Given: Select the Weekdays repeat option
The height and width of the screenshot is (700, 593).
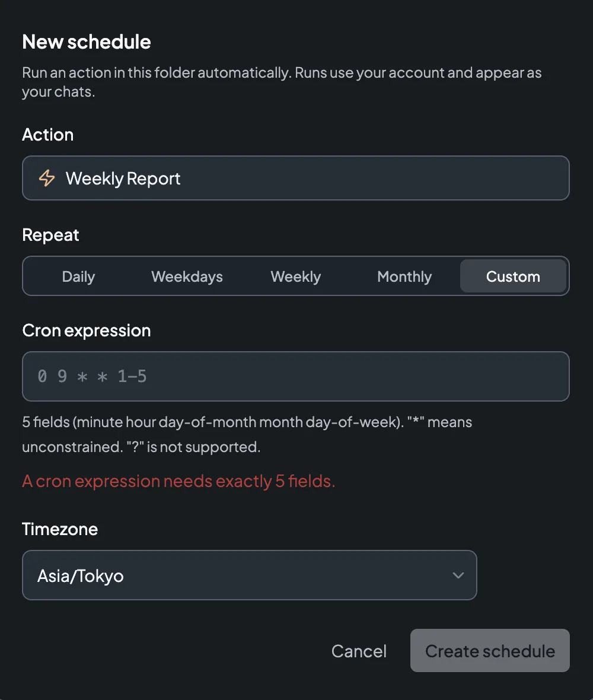Looking at the screenshot, I should tap(187, 276).
